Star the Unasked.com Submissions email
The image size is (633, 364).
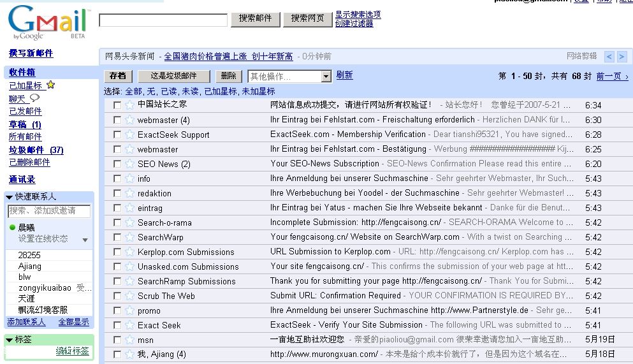tap(129, 266)
